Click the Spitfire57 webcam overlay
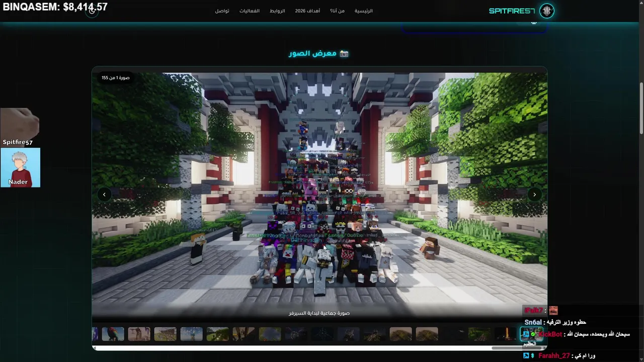The image size is (644, 362). 20,127
